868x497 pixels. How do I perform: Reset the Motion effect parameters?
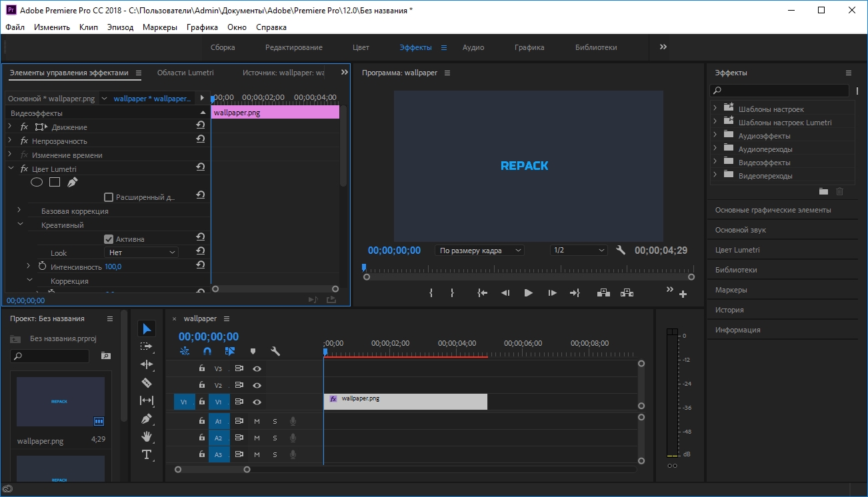coord(200,125)
